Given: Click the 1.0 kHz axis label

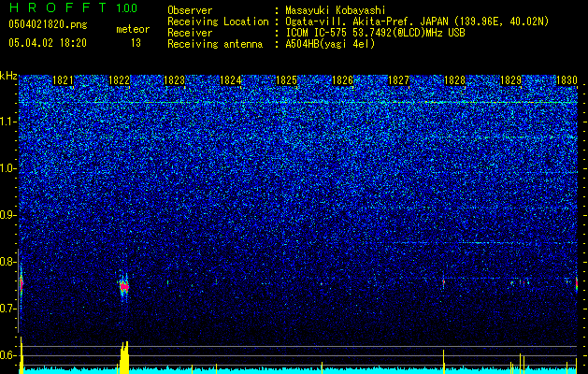Looking at the screenshot, I should 7,168.
